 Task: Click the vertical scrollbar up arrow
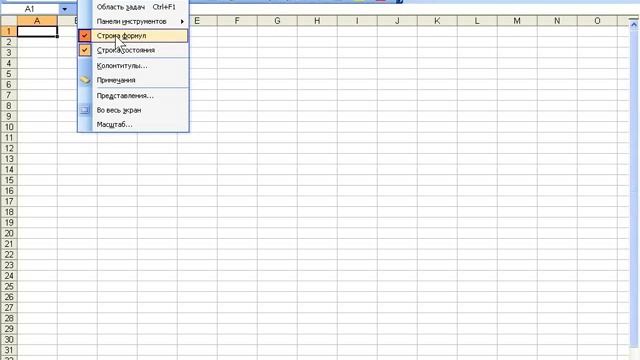pos(634,25)
